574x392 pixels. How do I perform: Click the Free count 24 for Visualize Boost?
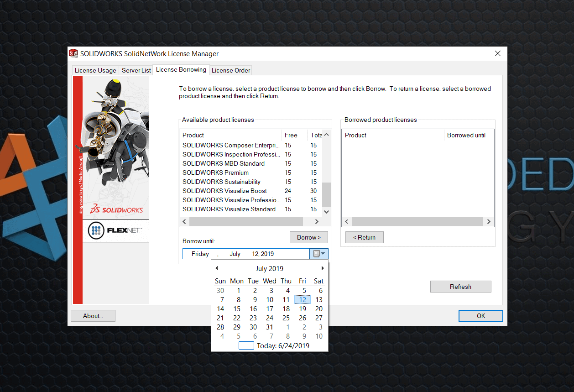coord(288,191)
